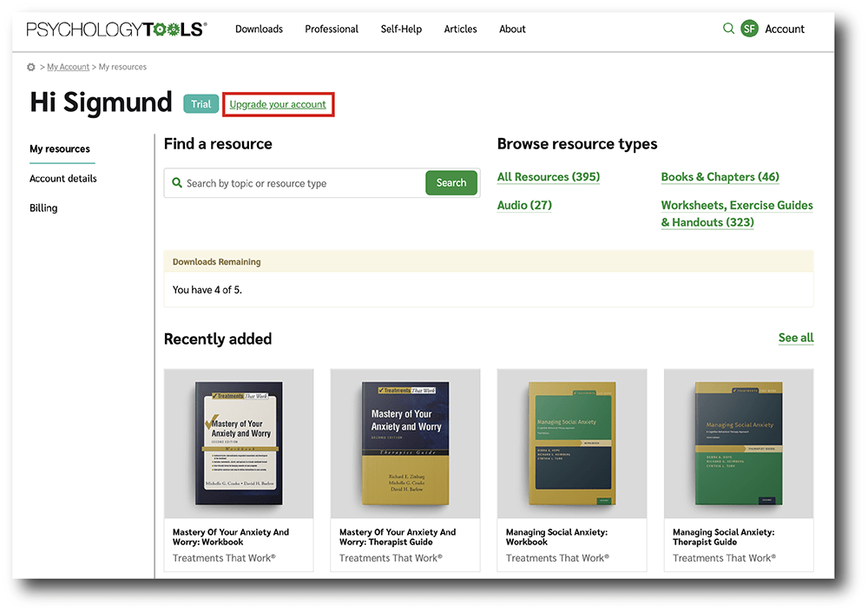Click the magnifier icon inside search field
This screenshot has height=612, width=868.
click(x=177, y=183)
